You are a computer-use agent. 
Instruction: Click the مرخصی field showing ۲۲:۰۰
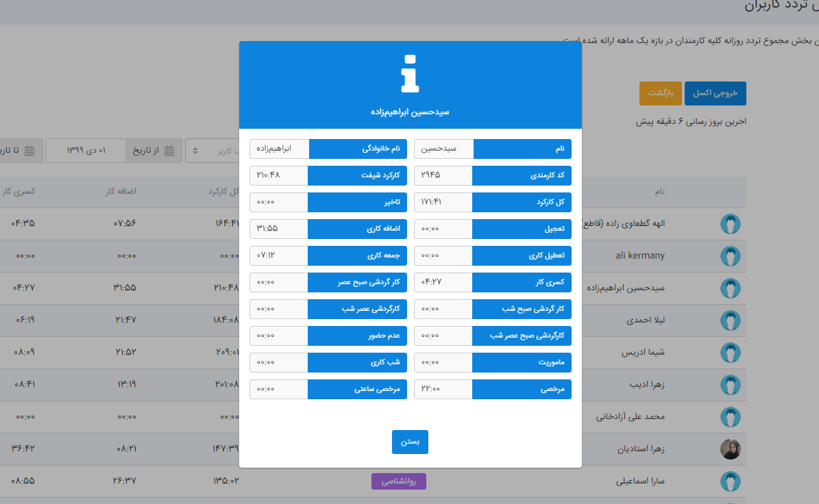(x=443, y=389)
